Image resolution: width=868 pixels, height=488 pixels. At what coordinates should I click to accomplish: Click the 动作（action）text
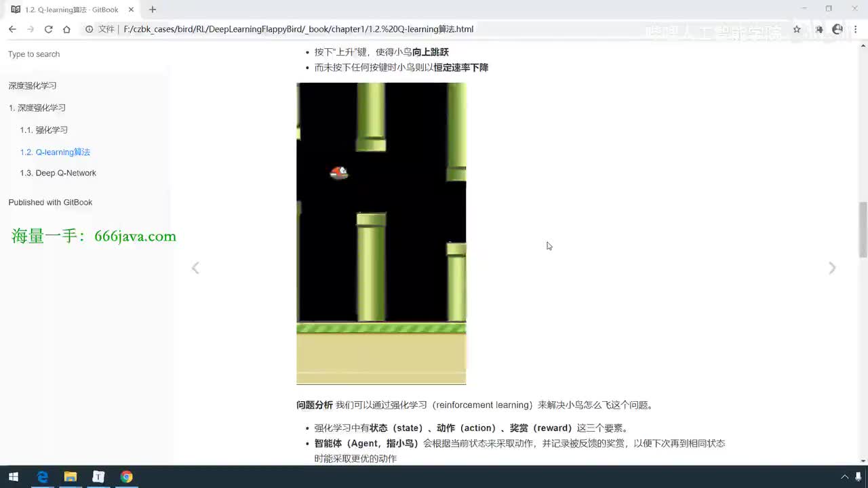468,428
